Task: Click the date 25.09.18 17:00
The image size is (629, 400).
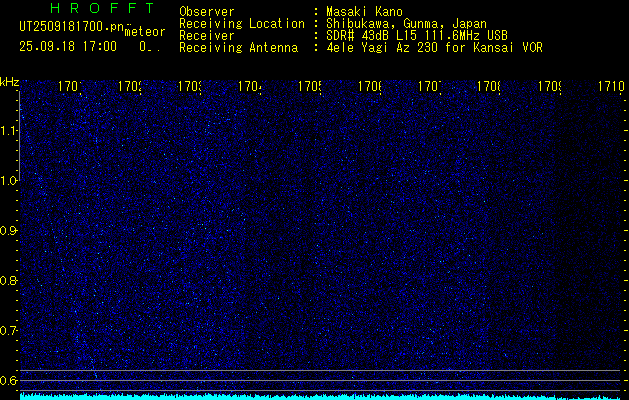Action: point(68,47)
